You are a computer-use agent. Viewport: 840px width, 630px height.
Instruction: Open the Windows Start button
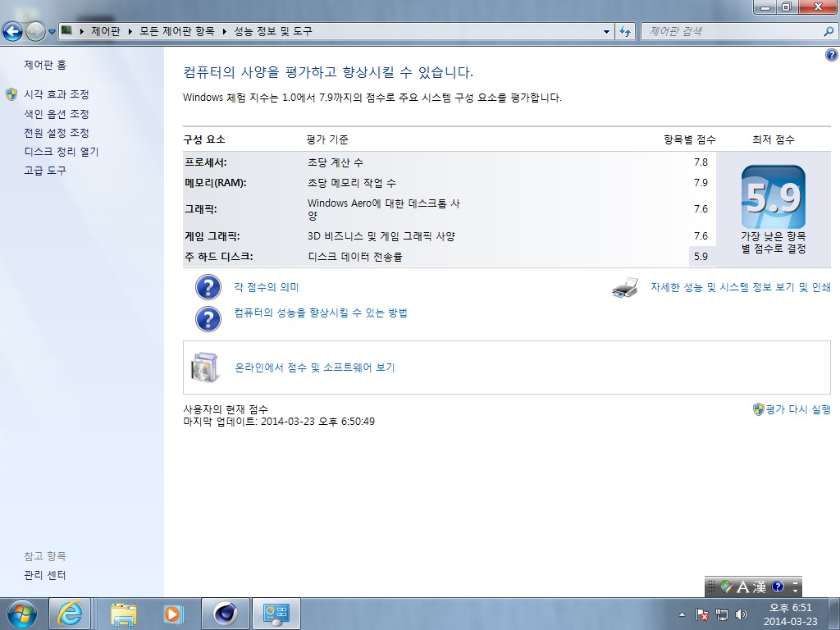coord(21,614)
